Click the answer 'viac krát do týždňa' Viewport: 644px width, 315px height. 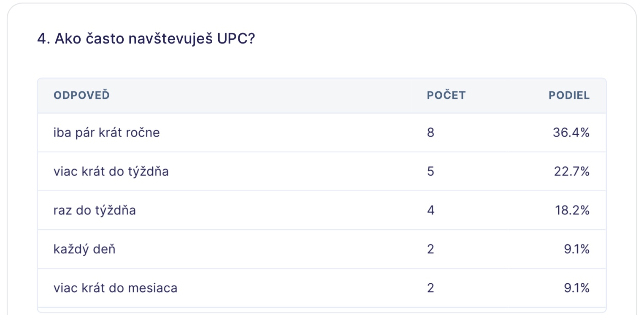[x=111, y=171]
